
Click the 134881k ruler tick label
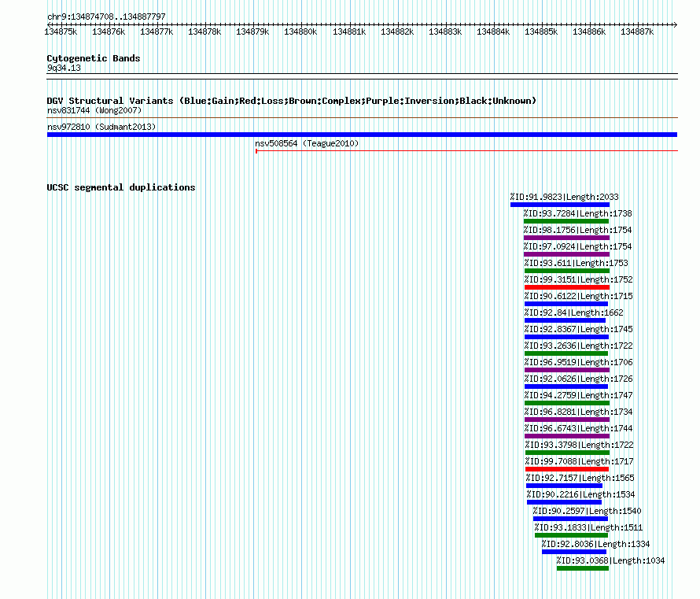coord(349,31)
